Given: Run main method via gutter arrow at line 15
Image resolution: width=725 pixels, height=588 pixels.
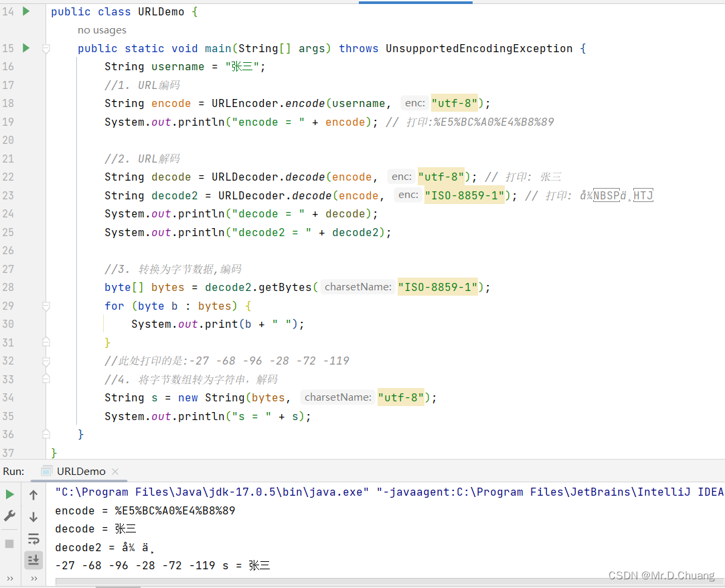Looking at the screenshot, I should [x=26, y=47].
